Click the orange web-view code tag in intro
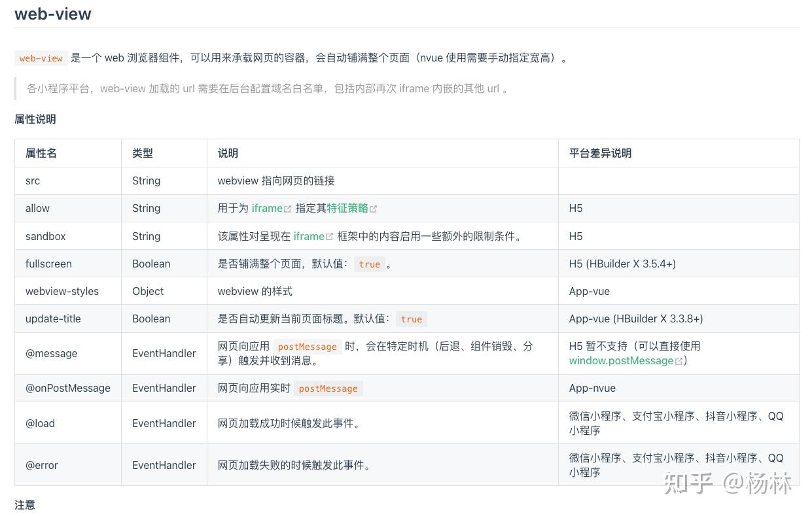This screenshot has height=516, width=812. 41,58
